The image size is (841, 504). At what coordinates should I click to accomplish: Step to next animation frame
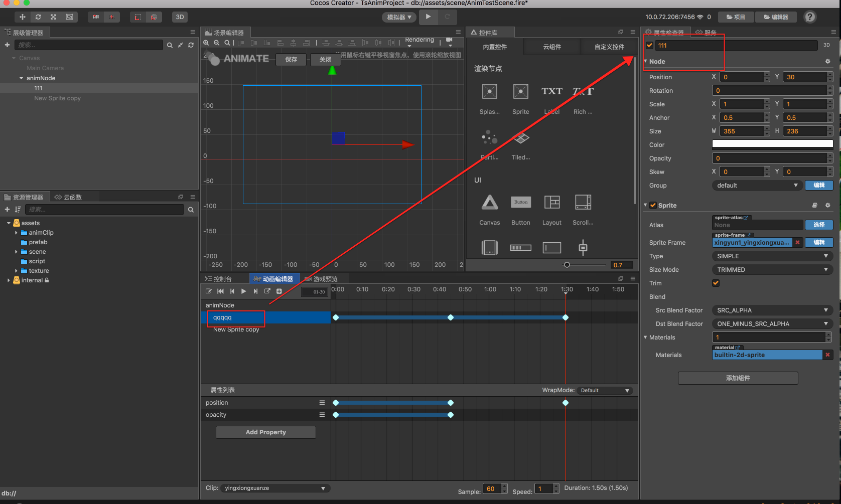pyautogui.click(x=255, y=291)
